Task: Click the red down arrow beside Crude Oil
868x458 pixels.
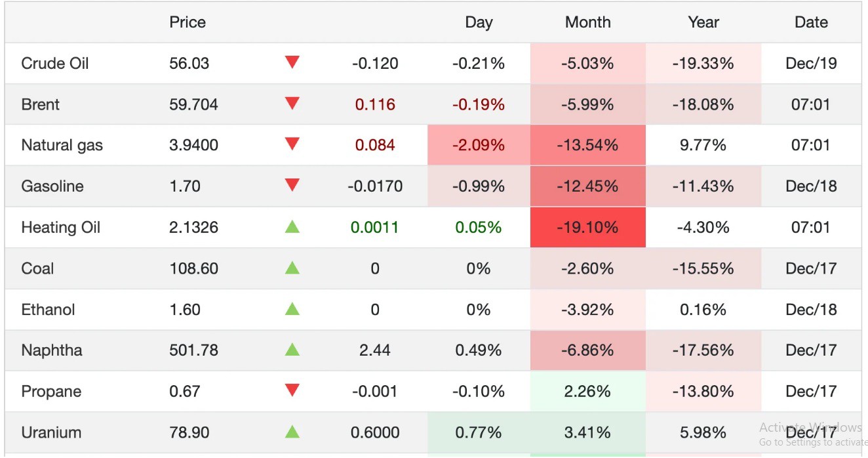Action: click(x=292, y=63)
